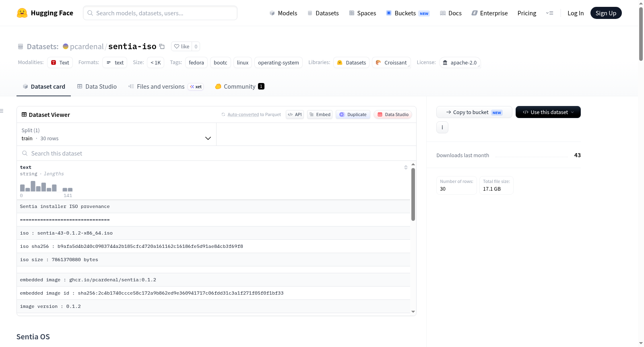This screenshot has width=644, height=347.
Task: Click the apache-2.0 license tag
Action: coord(460,62)
